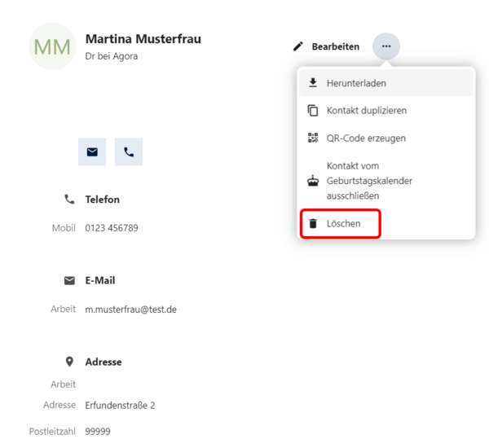Click the download arrow icon

(x=313, y=83)
